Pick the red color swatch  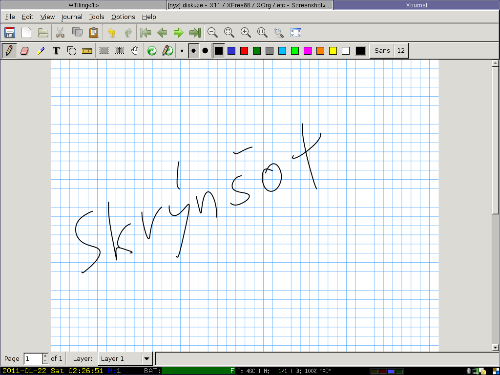pyautogui.click(x=244, y=51)
